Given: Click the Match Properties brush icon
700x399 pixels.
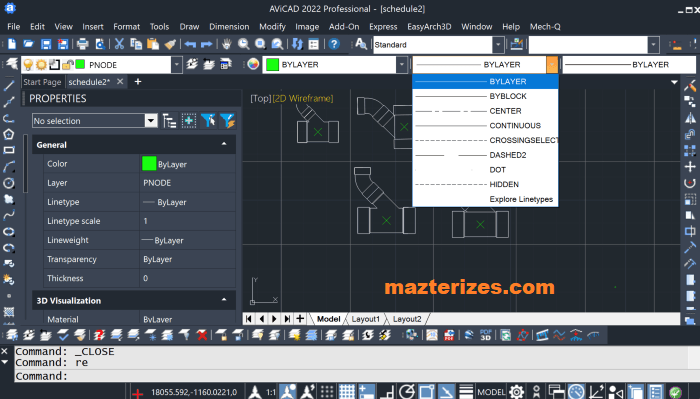Looking at the screenshot, I should click(x=170, y=44).
